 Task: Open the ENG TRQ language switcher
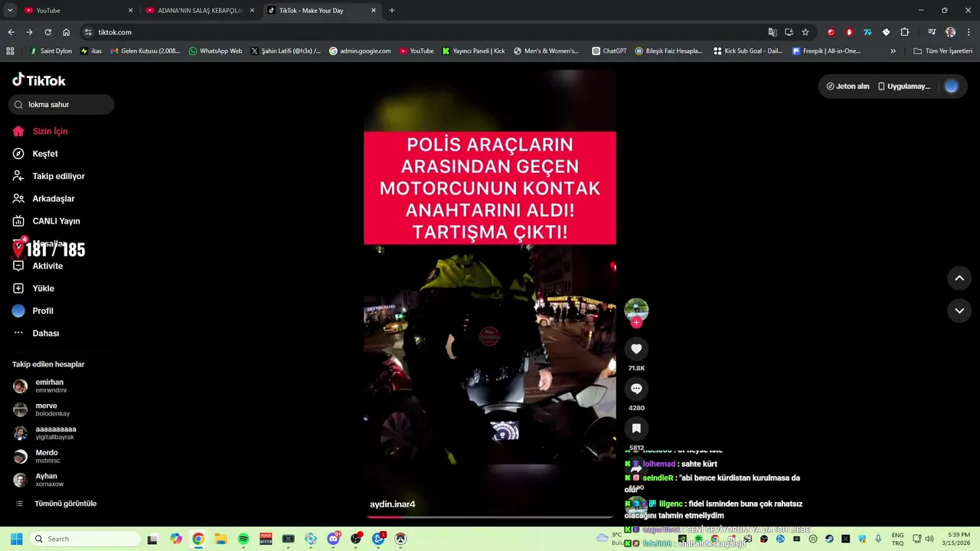click(897, 539)
